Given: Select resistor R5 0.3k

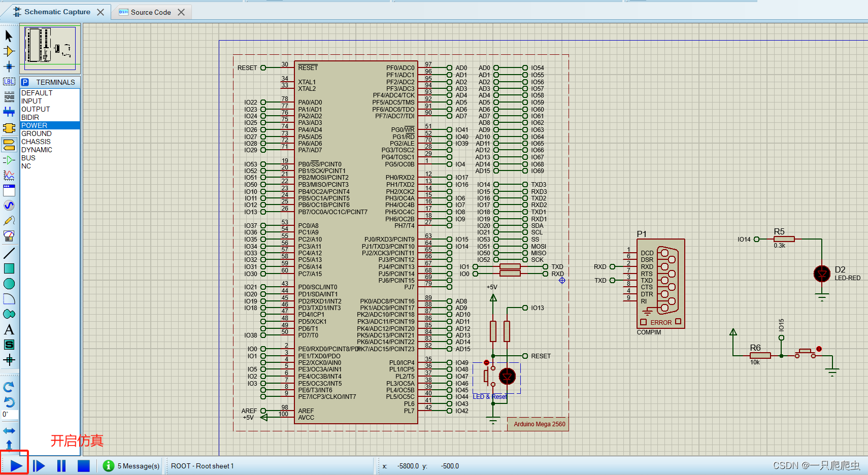Looking at the screenshot, I should [x=784, y=239].
